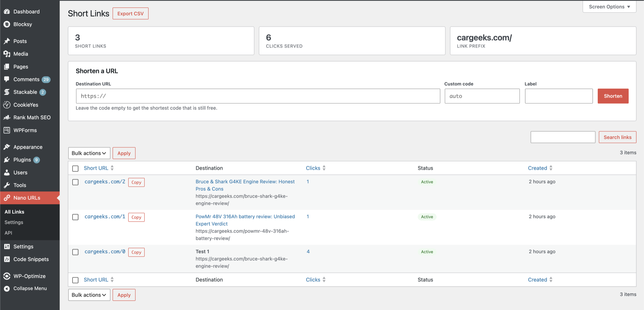Click the Settings sliders icon
The image size is (644, 310).
tap(7, 246)
